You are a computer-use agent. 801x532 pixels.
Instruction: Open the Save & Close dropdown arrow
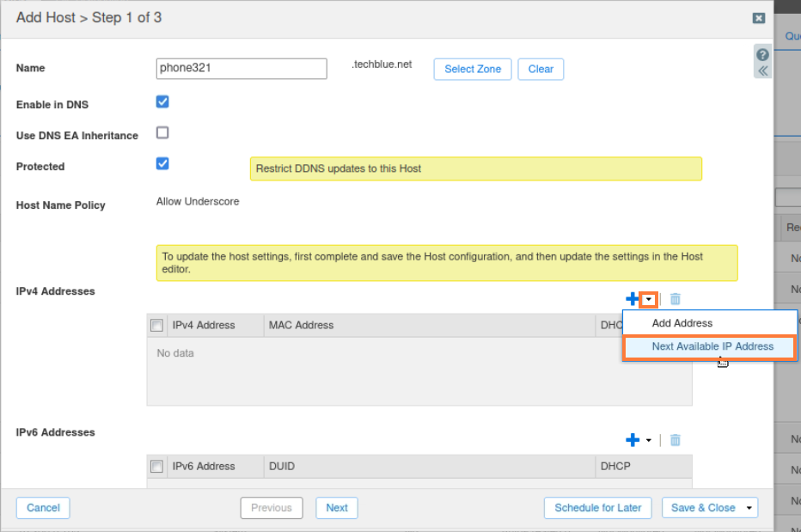(749, 508)
